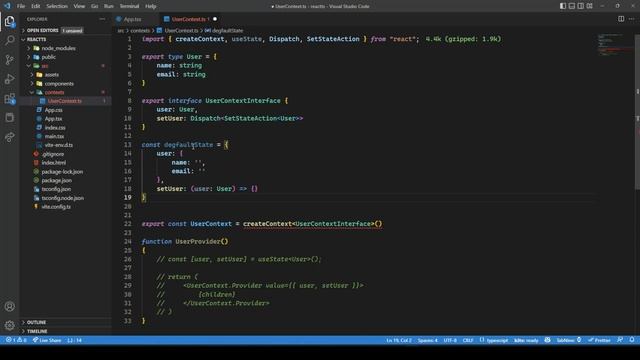Open the Search view in the activity bar

pos(9,40)
